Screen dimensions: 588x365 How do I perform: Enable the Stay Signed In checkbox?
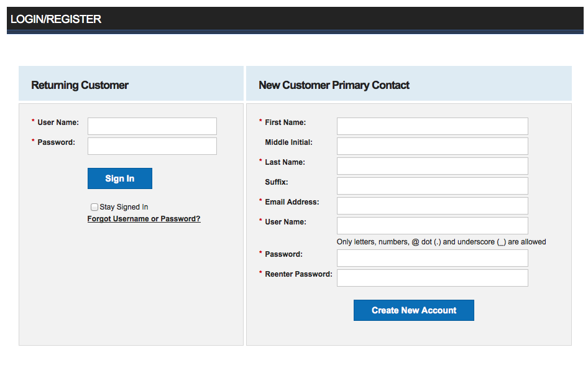pyautogui.click(x=94, y=207)
